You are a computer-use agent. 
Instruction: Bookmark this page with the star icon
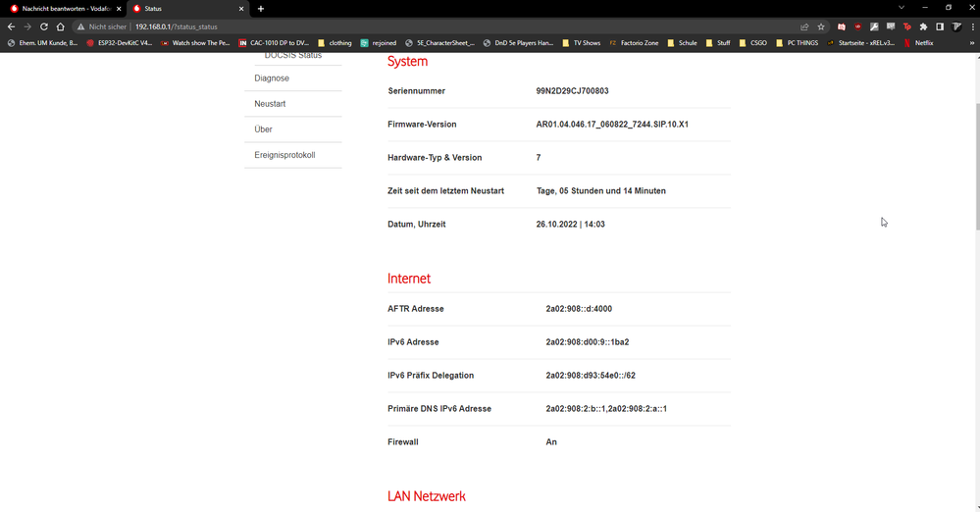click(821, 26)
